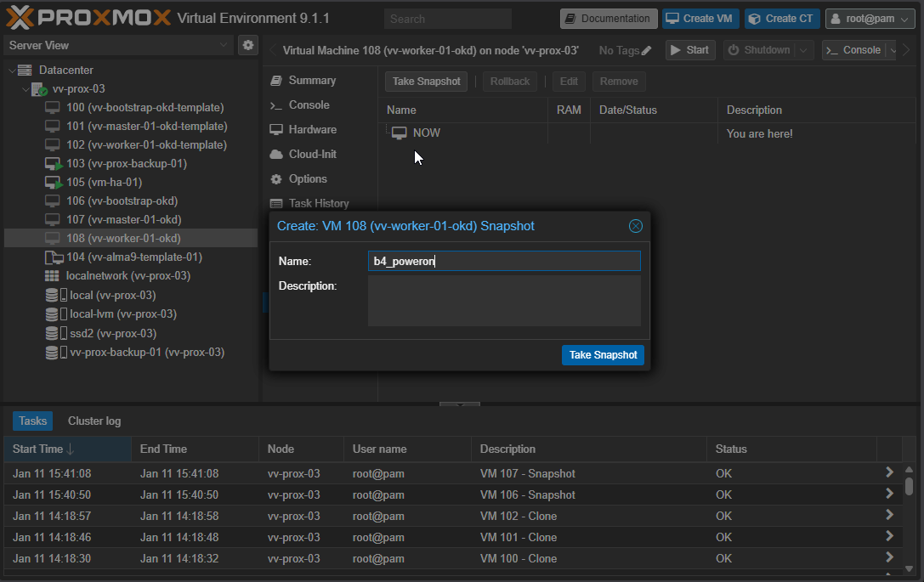Open localnetwork (vv-prox-03) node item
This screenshot has height=582, width=924.
[128, 276]
